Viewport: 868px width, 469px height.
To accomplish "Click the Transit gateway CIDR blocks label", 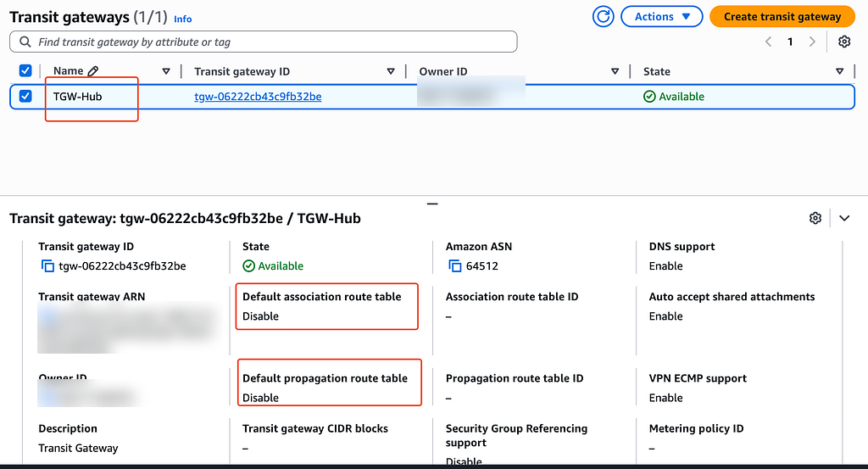I will coord(315,428).
